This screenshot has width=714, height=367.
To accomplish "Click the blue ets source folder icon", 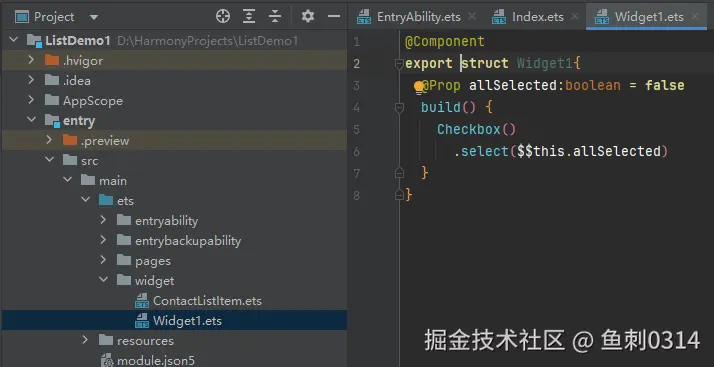I will (106, 200).
